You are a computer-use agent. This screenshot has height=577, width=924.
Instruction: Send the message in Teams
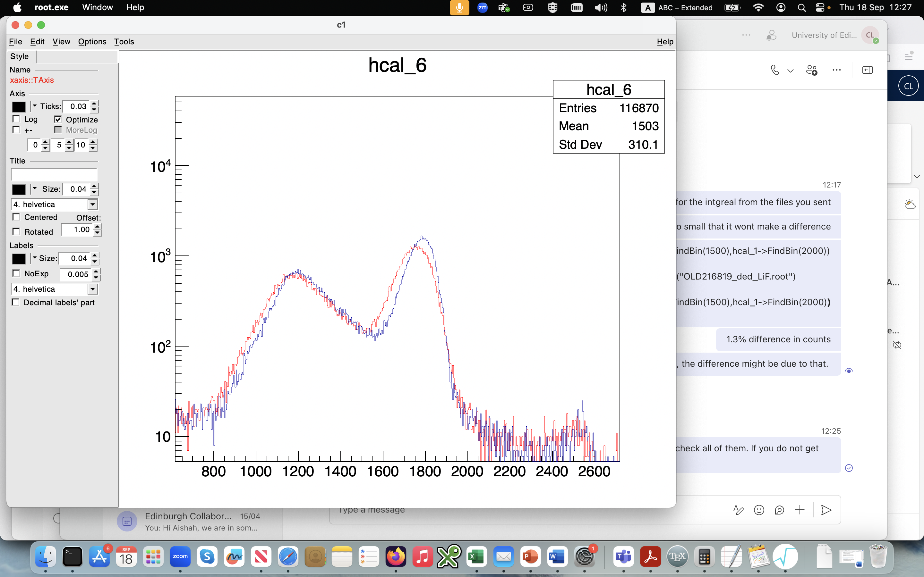[826, 510]
